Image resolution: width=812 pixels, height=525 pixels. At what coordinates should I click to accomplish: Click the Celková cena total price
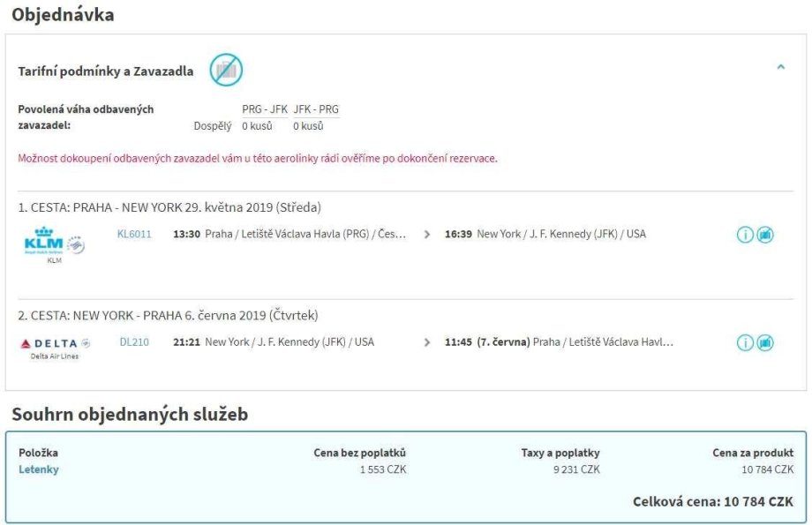point(712,501)
